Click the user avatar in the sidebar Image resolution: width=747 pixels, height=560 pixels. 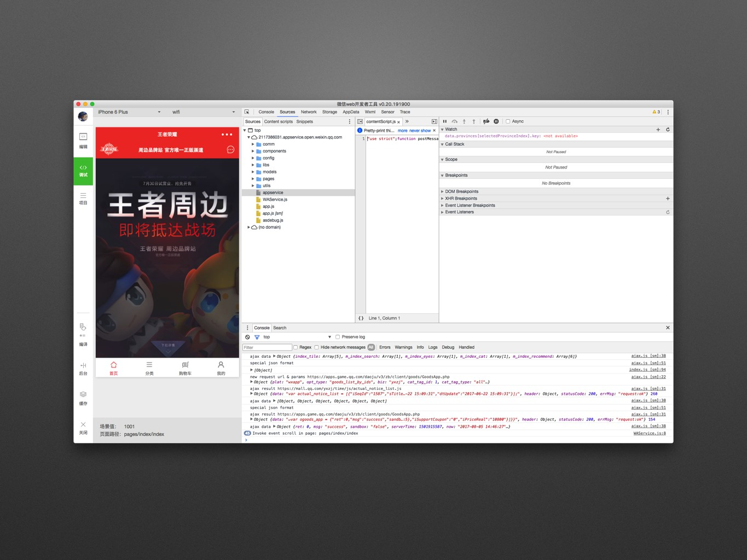click(83, 116)
